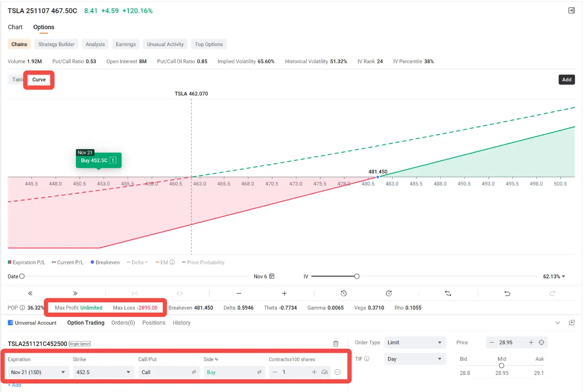Increase the contracts quantity with plus
Image resolution: width=584 pixels, height=392 pixels.
pos(314,372)
